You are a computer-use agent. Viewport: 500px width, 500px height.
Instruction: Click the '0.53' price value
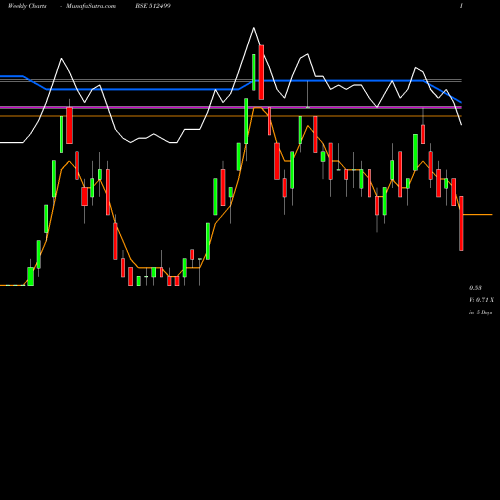475,288
